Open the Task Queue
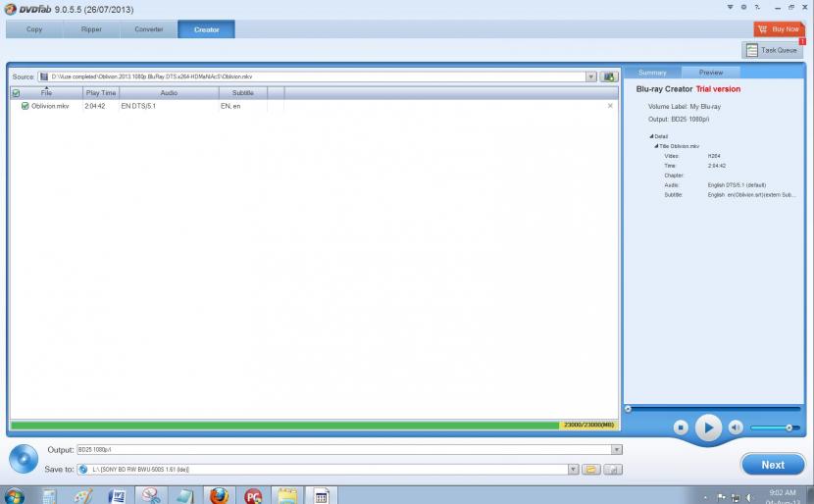 (772, 50)
